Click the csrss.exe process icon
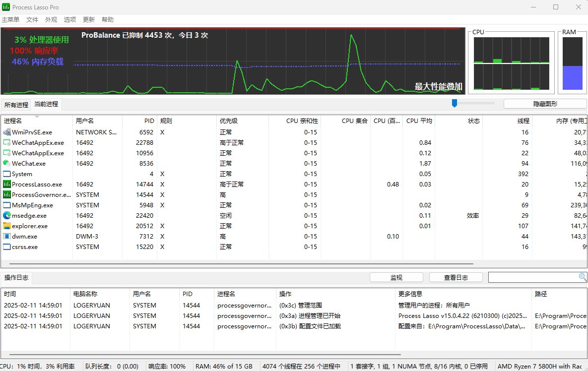Screen dimensions: 588x371 7,247
